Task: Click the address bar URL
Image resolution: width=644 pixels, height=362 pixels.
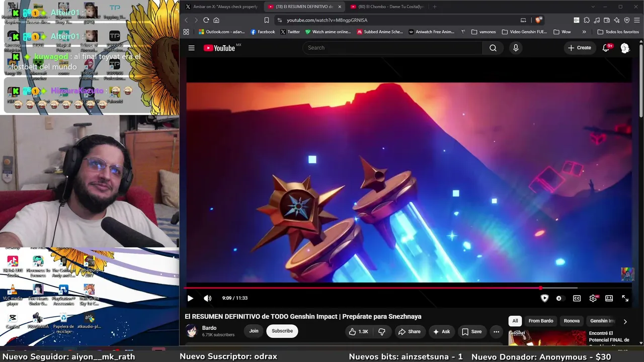Action: pos(327,20)
